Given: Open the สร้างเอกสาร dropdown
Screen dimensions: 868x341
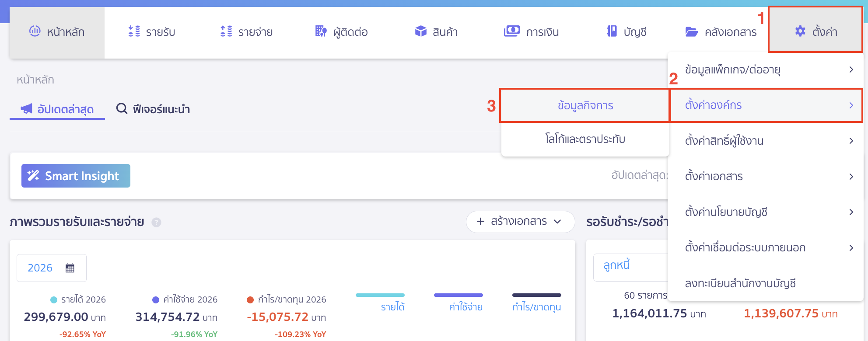Looking at the screenshot, I should tap(520, 222).
